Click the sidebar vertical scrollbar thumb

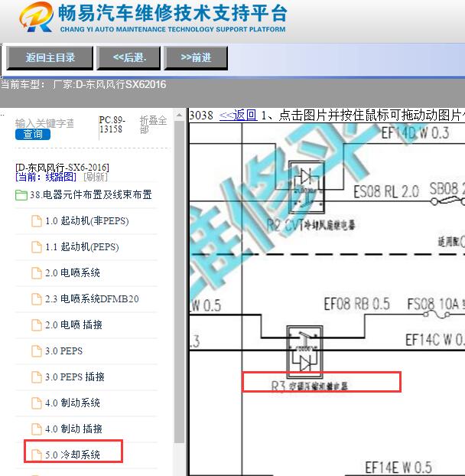(x=179, y=282)
